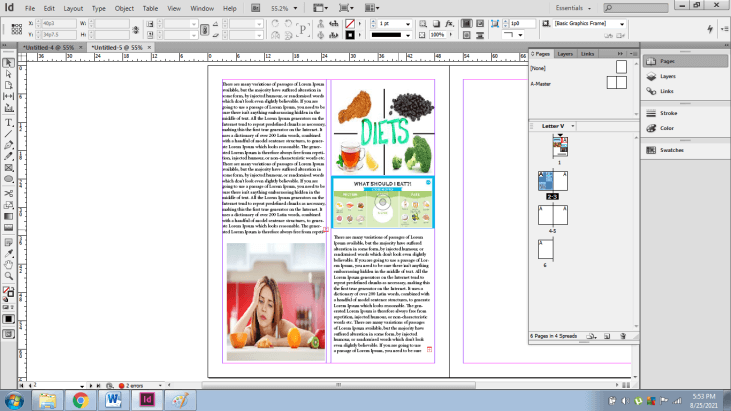Switch to the Layers tab
This screenshot has width=731, height=411.
[x=565, y=53]
